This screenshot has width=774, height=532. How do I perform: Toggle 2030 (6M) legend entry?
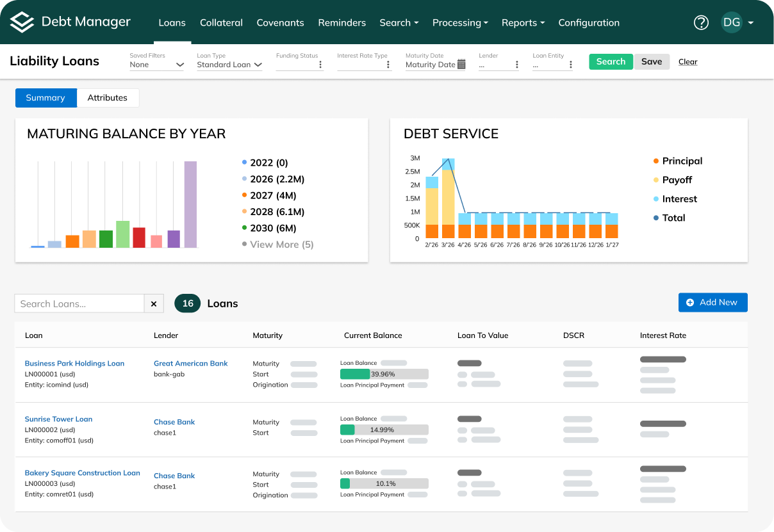pyautogui.click(x=269, y=228)
